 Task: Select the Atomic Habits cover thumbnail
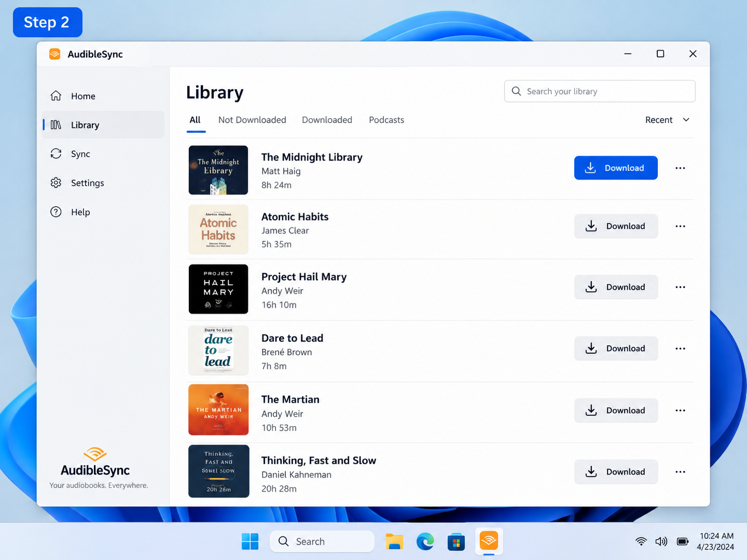point(218,229)
